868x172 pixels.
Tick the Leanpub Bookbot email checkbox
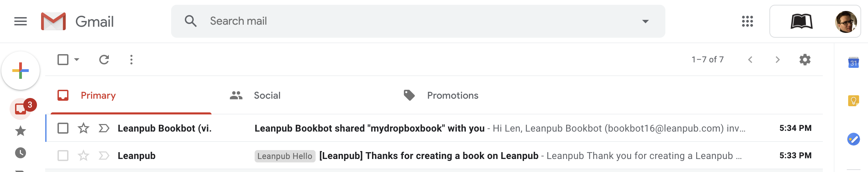tap(63, 128)
